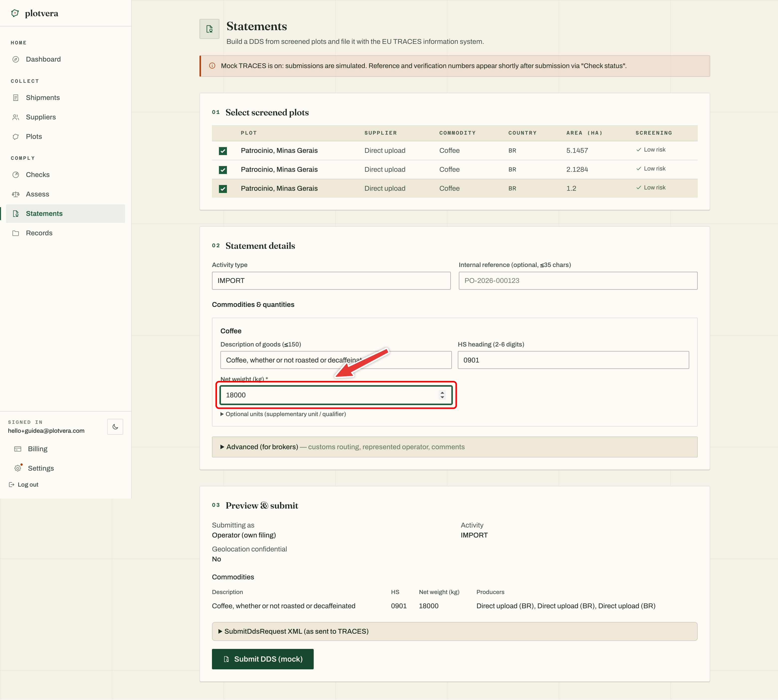This screenshot has height=700, width=778.
Task: Click the Assess scales icon
Action: coord(16,194)
